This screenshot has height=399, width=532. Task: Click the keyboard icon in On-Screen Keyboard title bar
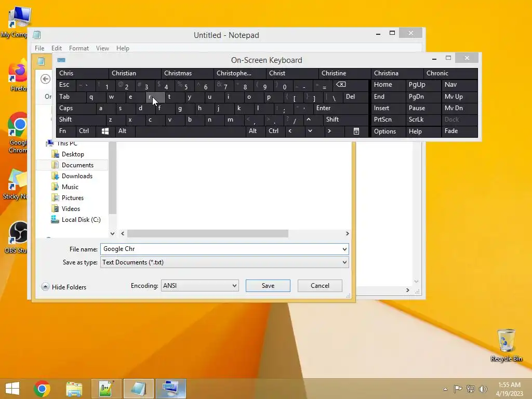[61, 60]
